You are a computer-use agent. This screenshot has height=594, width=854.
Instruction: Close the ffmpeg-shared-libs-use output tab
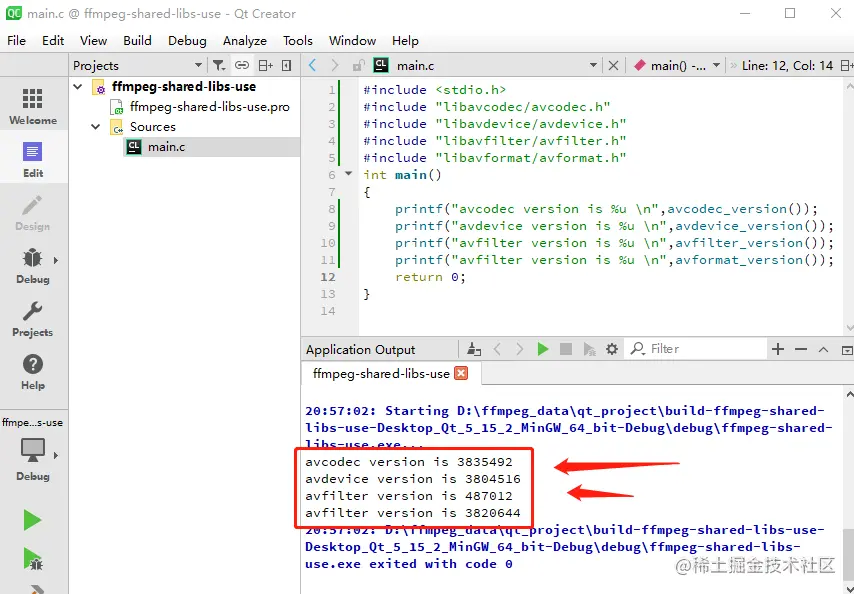[461, 373]
